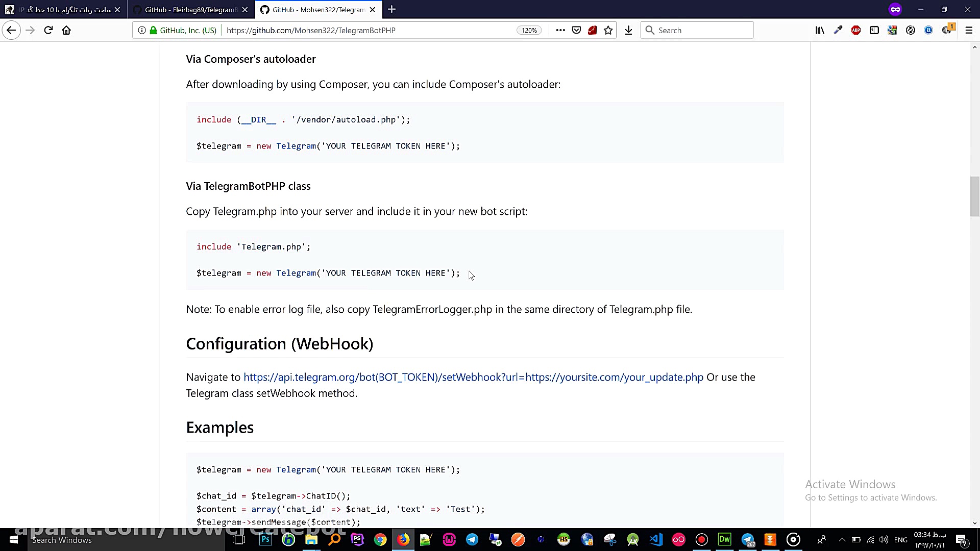Open page actions three-dots menu
This screenshot has height=551, width=980.
(560, 30)
